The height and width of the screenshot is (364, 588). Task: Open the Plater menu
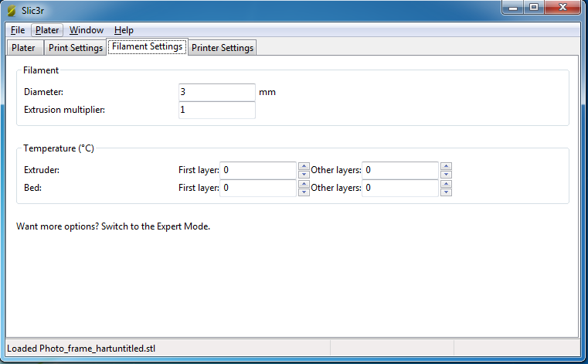tap(47, 30)
